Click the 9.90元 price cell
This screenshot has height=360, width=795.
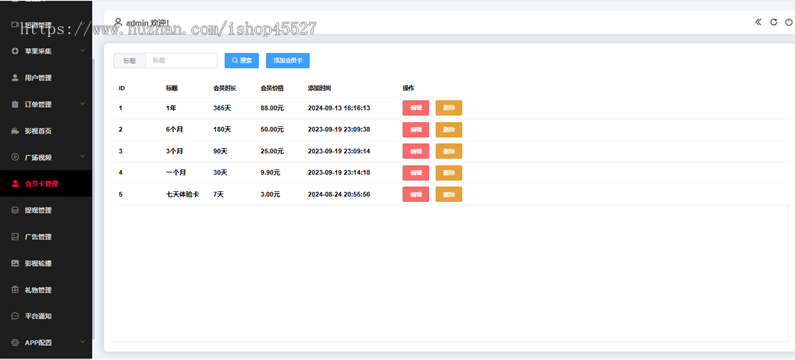[x=271, y=172]
